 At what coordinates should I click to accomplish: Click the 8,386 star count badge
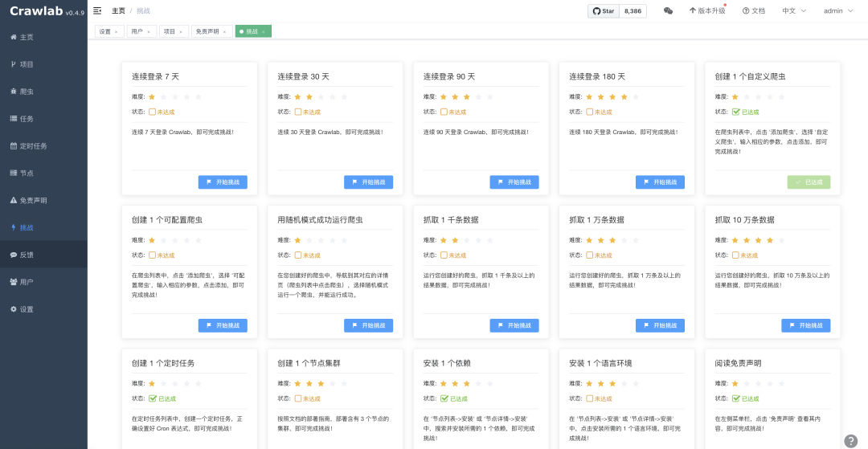(633, 11)
